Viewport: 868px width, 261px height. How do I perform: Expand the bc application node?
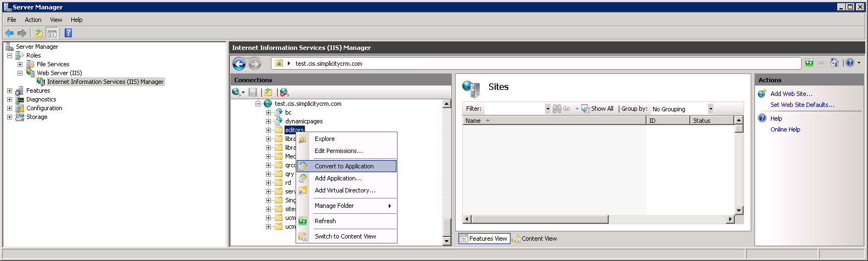pyautogui.click(x=269, y=112)
